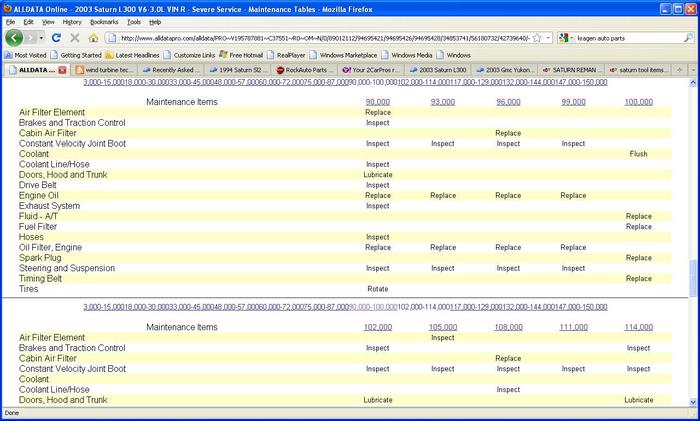The image size is (700, 421).
Task: Open the Bookmarks menu
Action: tap(103, 21)
